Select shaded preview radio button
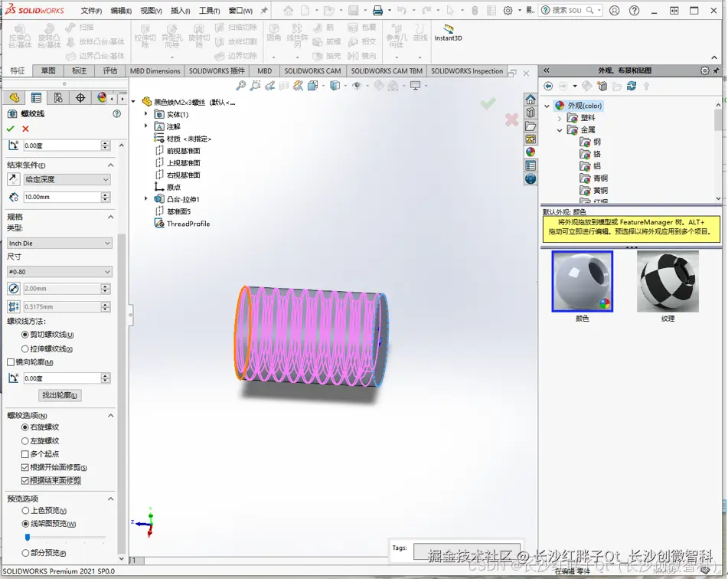 pyautogui.click(x=25, y=511)
